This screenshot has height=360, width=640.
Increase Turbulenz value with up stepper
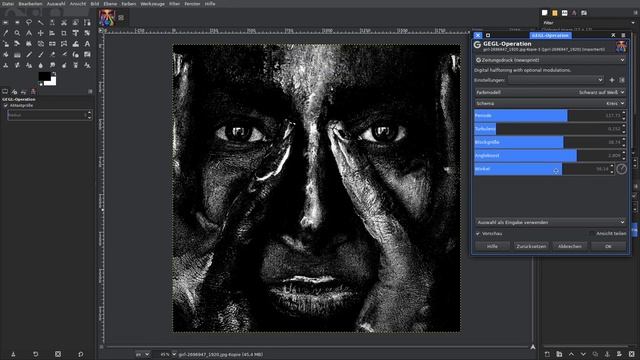coord(623,127)
